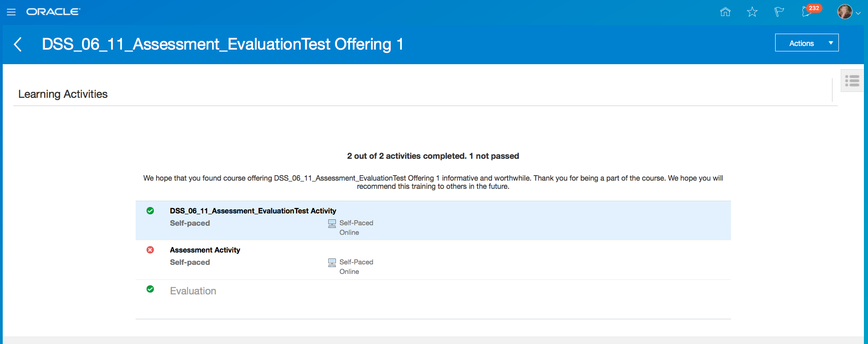This screenshot has width=868, height=344.
Task: Open notifications showing 232 badge
Action: tap(807, 12)
